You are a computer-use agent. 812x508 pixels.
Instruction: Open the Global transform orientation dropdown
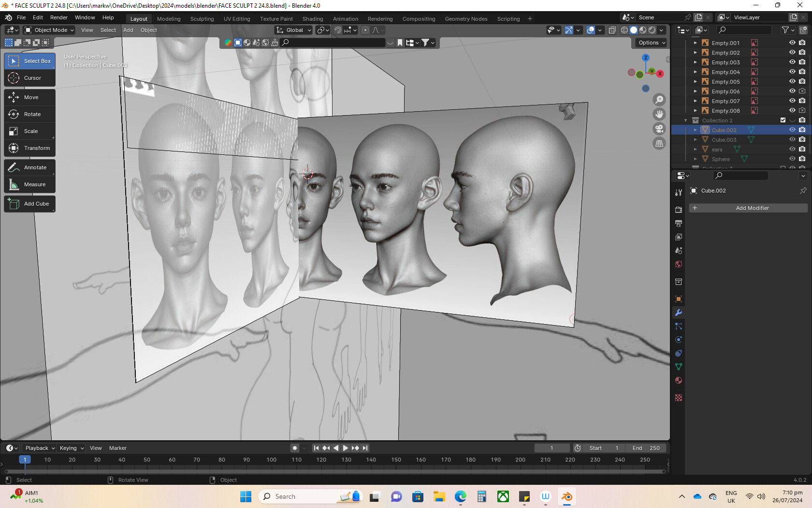[x=294, y=30]
